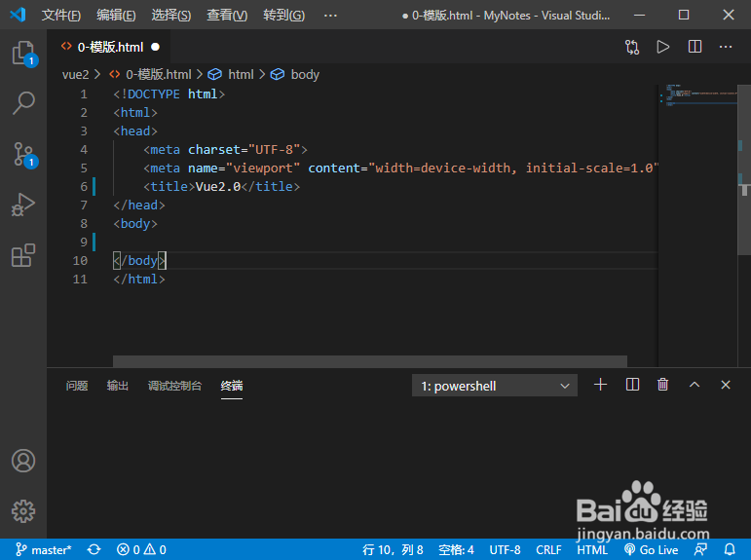Image resolution: width=751 pixels, height=560 pixels.
Task: Open the 编辑(E) menu
Action: [x=116, y=16]
